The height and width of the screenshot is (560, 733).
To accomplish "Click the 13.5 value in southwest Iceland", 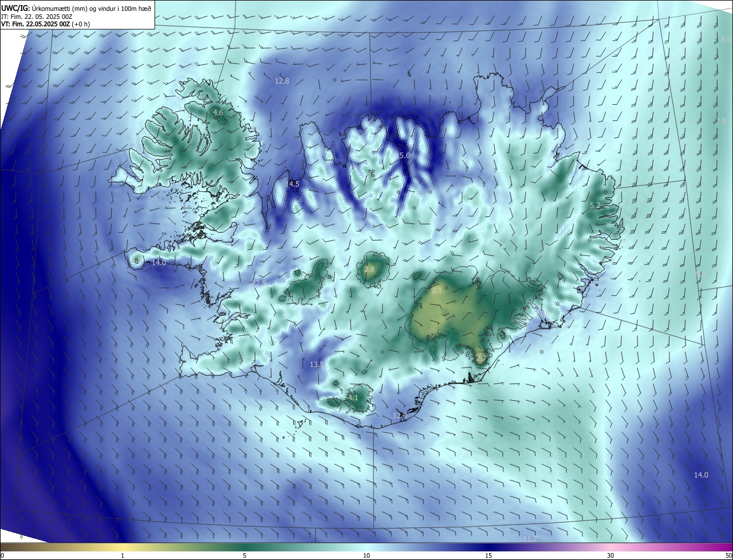I will point(317,364).
